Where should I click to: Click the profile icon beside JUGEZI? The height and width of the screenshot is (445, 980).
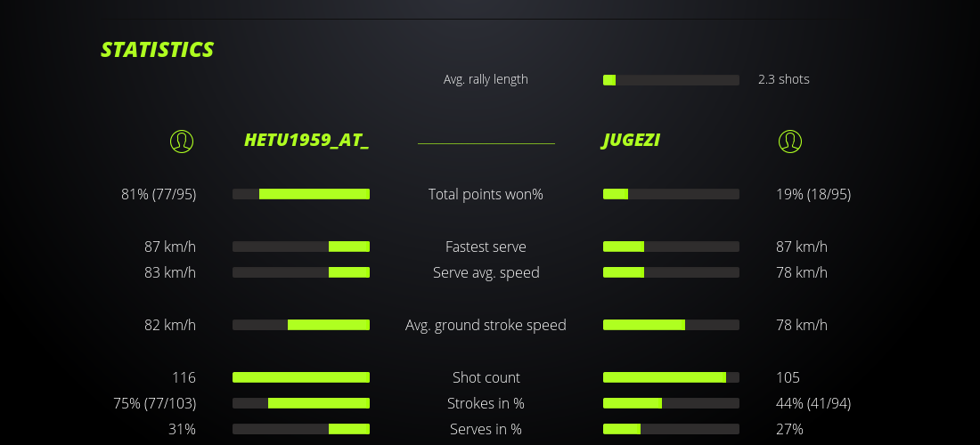tap(790, 141)
